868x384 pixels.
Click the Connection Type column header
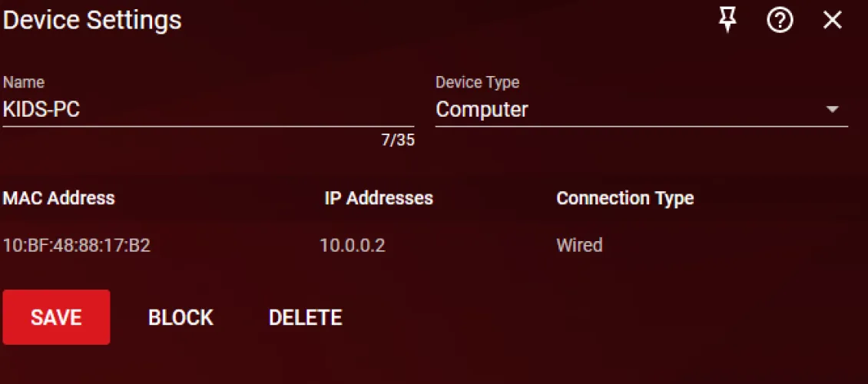[x=624, y=198]
